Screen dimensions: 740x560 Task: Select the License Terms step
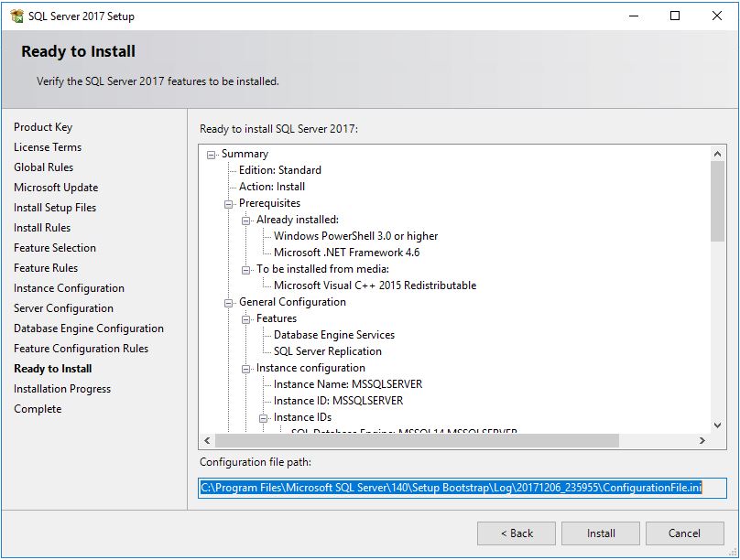pyautogui.click(x=48, y=146)
